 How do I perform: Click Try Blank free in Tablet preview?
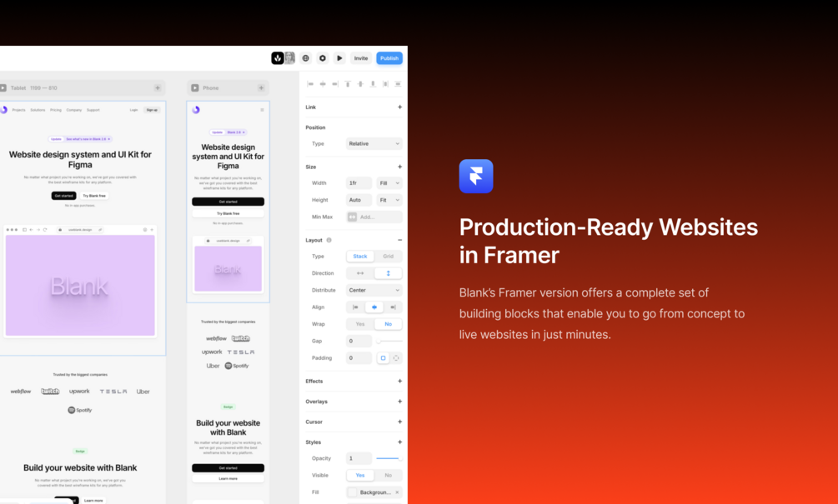click(x=94, y=196)
